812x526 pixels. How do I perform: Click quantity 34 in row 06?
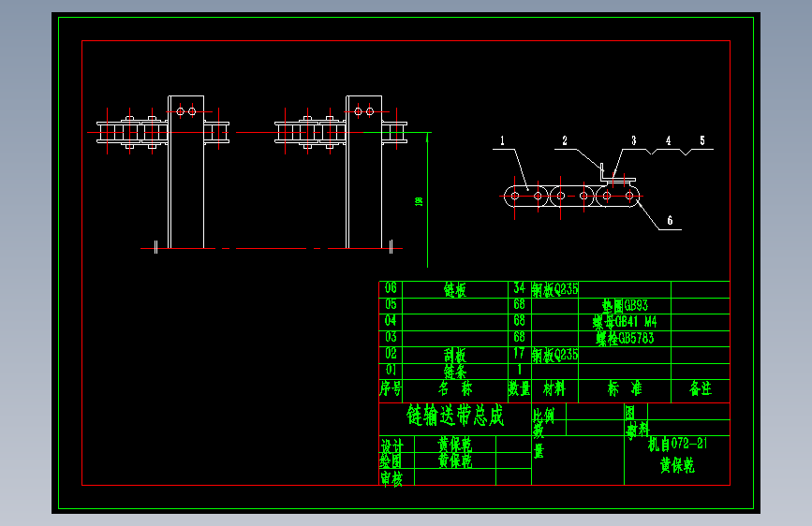[x=520, y=288]
